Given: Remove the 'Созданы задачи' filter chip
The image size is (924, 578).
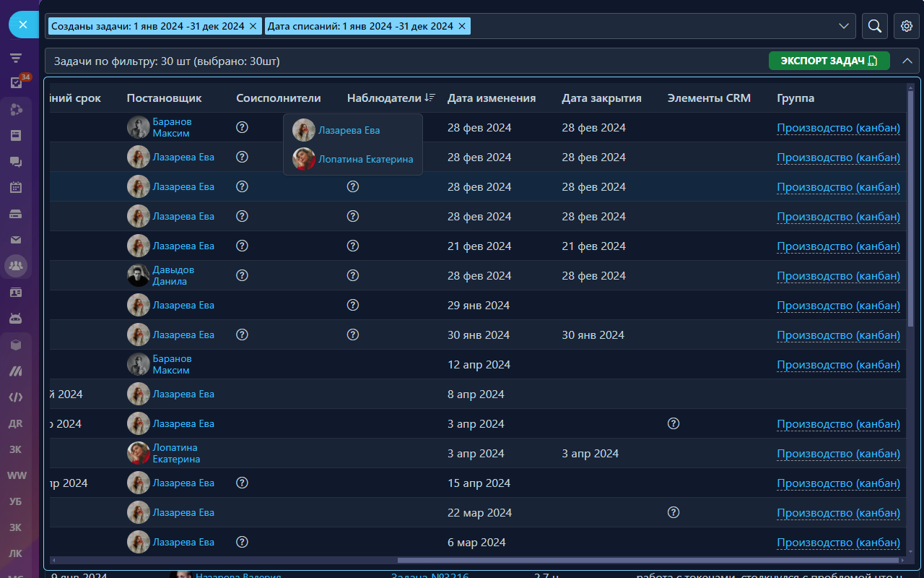Looking at the screenshot, I should pyautogui.click(x=253, y=26).
